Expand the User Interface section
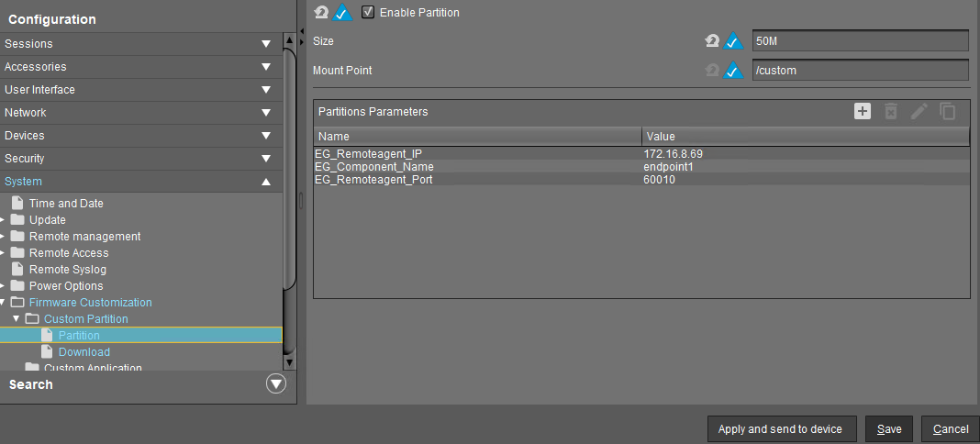This screenshot has height=444, width=980. coord(266,90)
